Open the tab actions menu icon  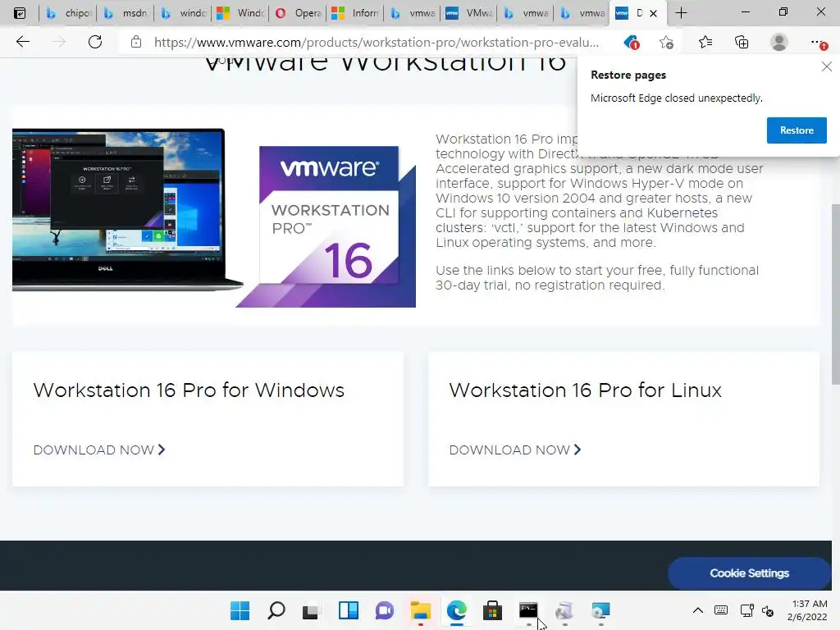point(20,13)
